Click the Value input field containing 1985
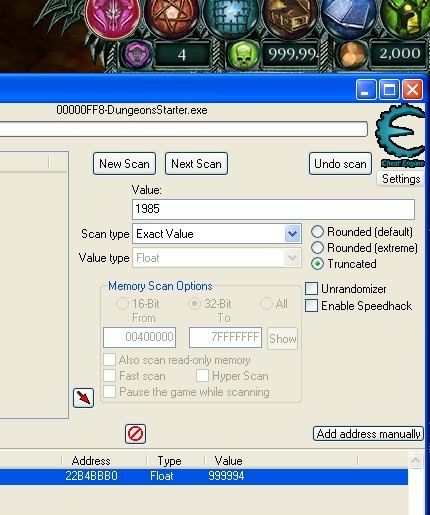This screenshot has height=515, width=430. pyautogui.click(x=273, y=209)
